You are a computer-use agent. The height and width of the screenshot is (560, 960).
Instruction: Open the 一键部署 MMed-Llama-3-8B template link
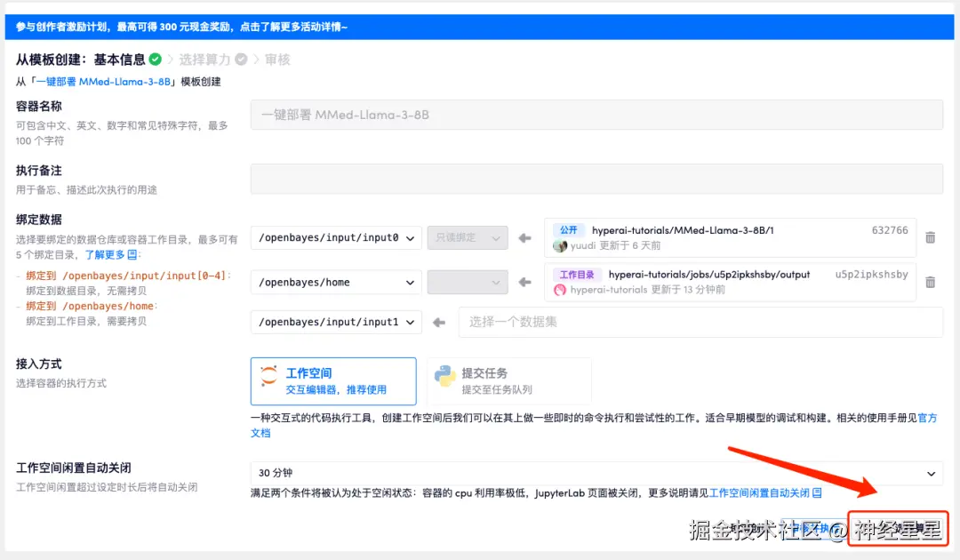[x=103, y=82]
